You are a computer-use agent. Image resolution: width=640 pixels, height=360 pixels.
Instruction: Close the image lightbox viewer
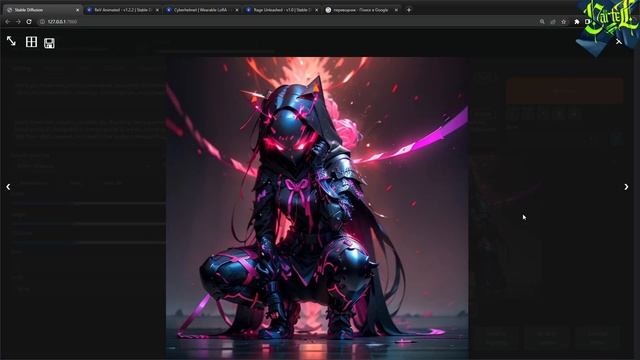click(619, 42)
